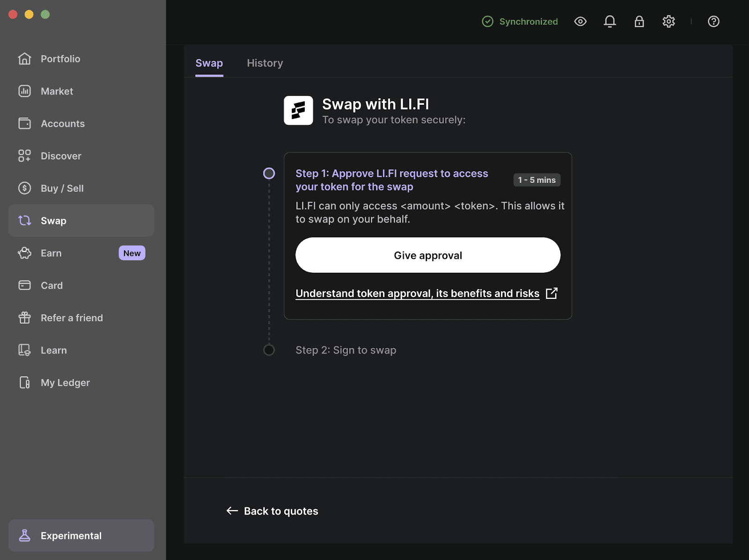Screen dimensions: 749x560
Task: Open the Experimental features flask icon
Action: 24,535
